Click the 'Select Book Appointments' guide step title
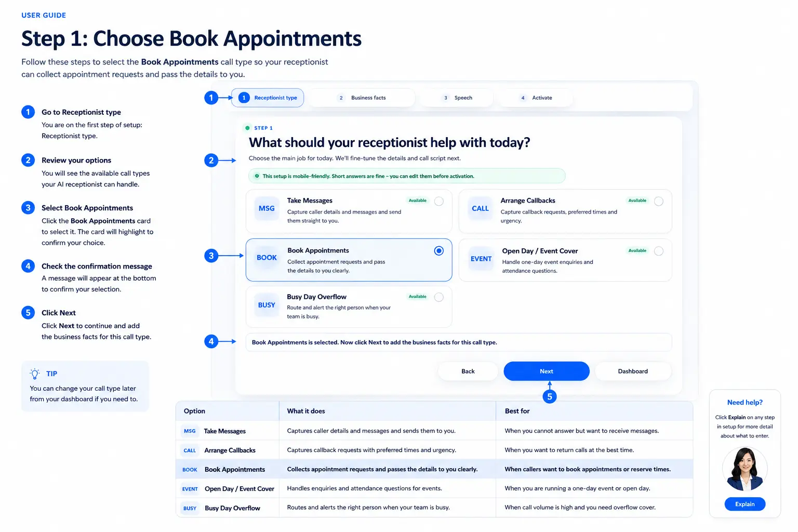Screen dimensions: 798x532 (x=87, y=208)
